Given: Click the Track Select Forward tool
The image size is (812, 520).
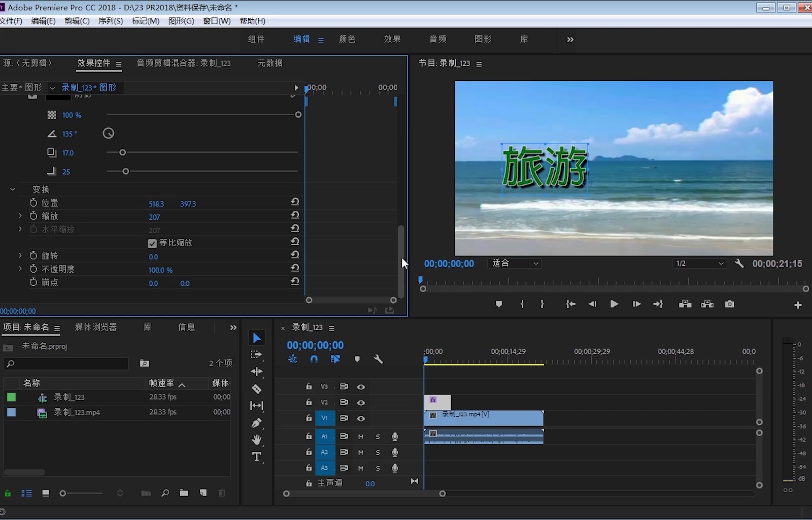Looking at the screenshot, I should pos(257,354).
